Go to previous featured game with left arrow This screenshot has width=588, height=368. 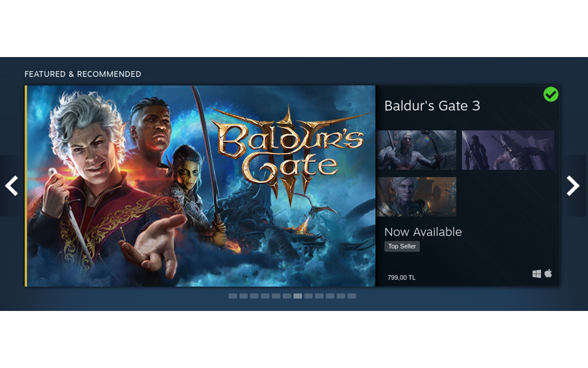[11, 186]
